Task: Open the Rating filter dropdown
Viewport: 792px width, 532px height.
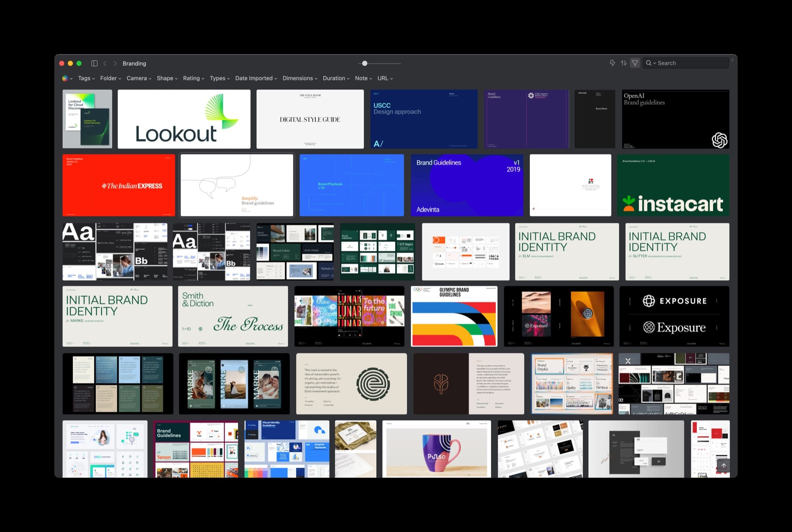Action: click(x=194, y=78)
